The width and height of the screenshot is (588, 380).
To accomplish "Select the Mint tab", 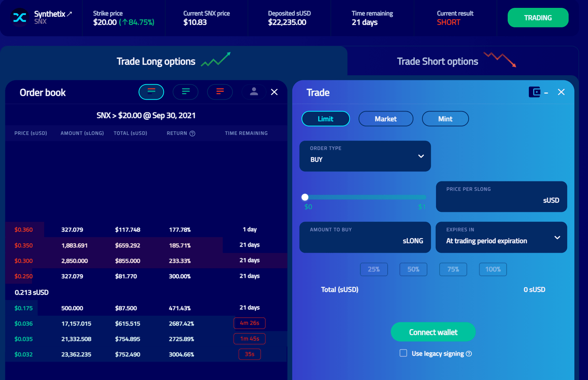I will [x=445, y=119].
